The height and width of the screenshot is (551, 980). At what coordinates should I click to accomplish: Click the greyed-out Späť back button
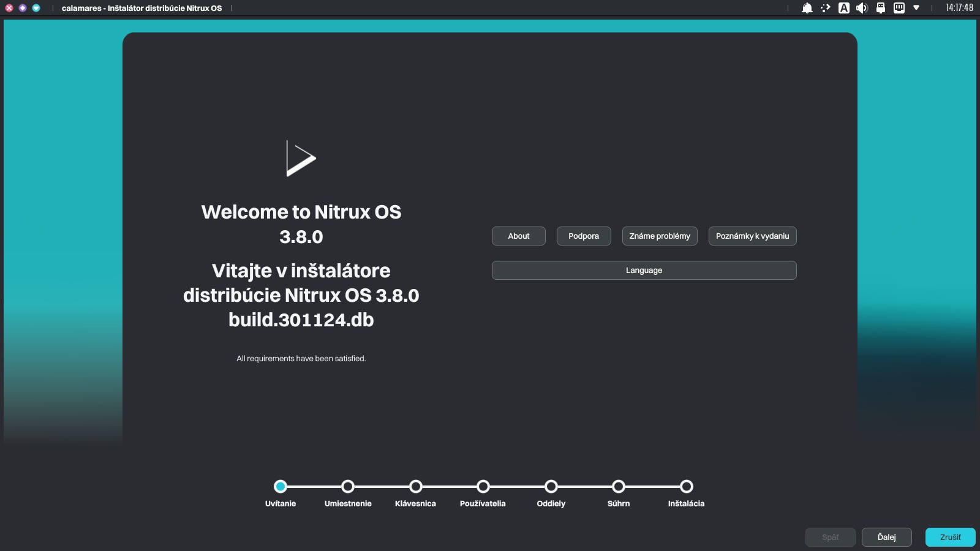click(831, 537)
